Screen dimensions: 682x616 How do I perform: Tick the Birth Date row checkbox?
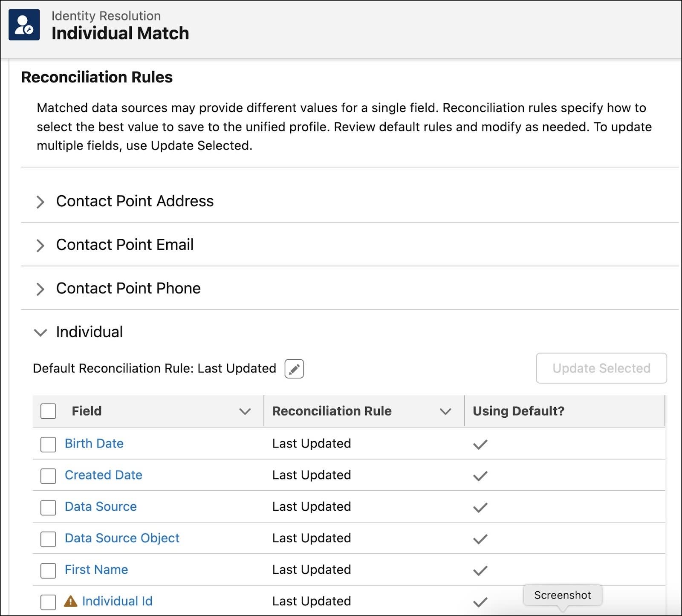pyautogui.click(x=48, y=444)
